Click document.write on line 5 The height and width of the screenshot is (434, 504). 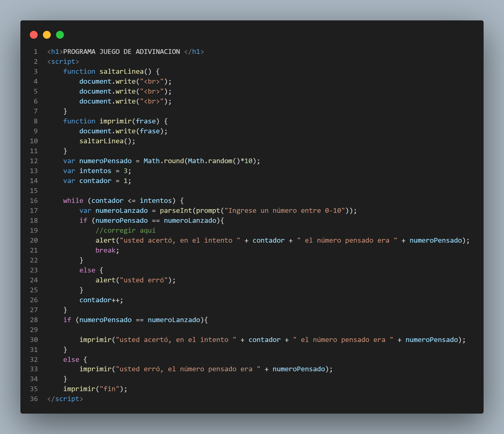[x=107, y=91]
